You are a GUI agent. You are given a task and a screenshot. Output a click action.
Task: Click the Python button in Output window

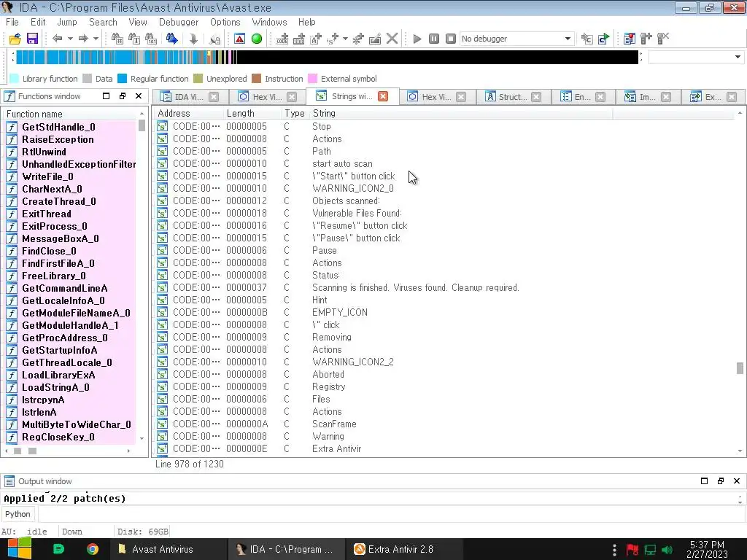pyautogui.click(x=18, y=514)
